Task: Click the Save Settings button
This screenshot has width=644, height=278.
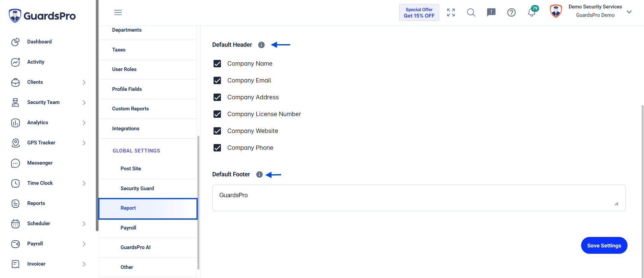Action: click(604, 245)
